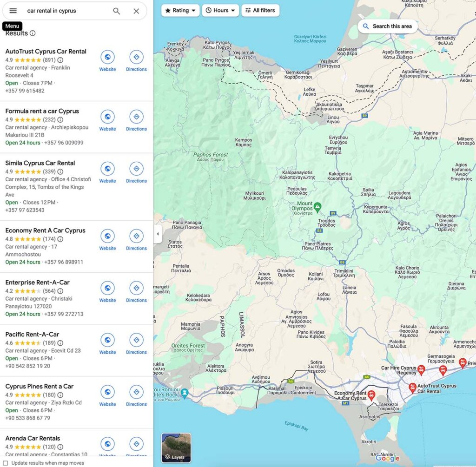Click Search this area on the map
This screenshot has height=467, width=476.
(388, 26)
